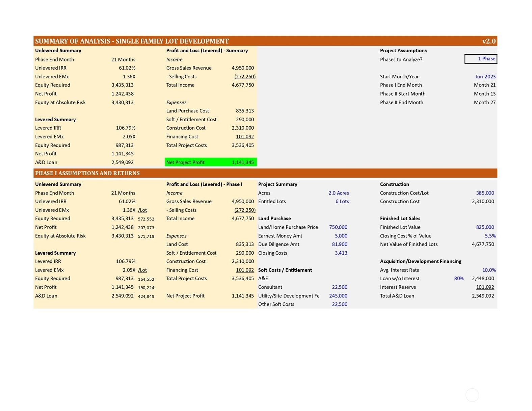The image size is (532, 411).
Task: Click the 'Due Diligence Amt' label
Action: [x=279, y=244]
